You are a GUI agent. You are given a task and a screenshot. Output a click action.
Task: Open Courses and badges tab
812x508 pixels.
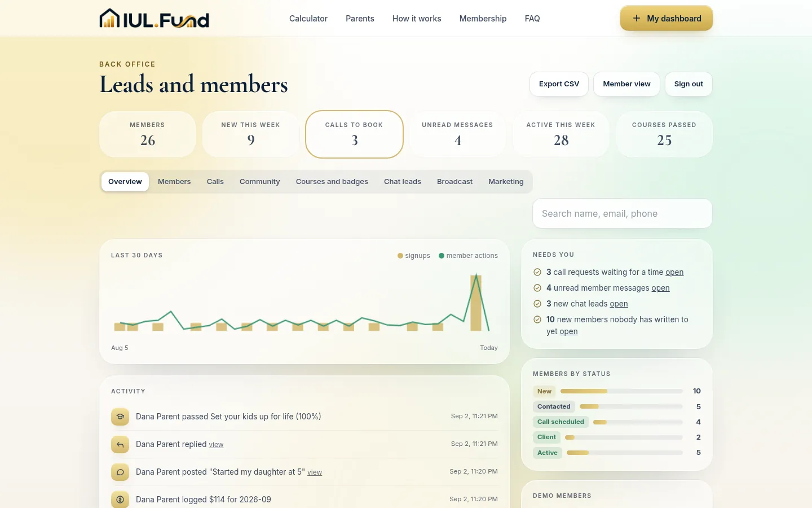coord(332,182)
